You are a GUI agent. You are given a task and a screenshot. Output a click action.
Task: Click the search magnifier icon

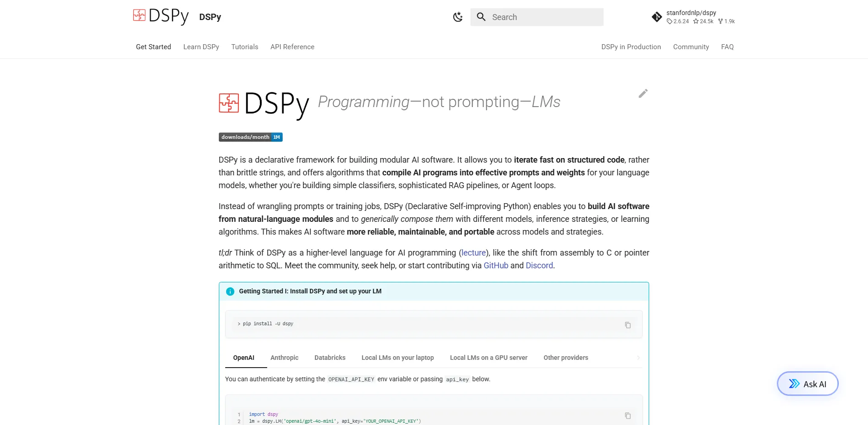481,17
